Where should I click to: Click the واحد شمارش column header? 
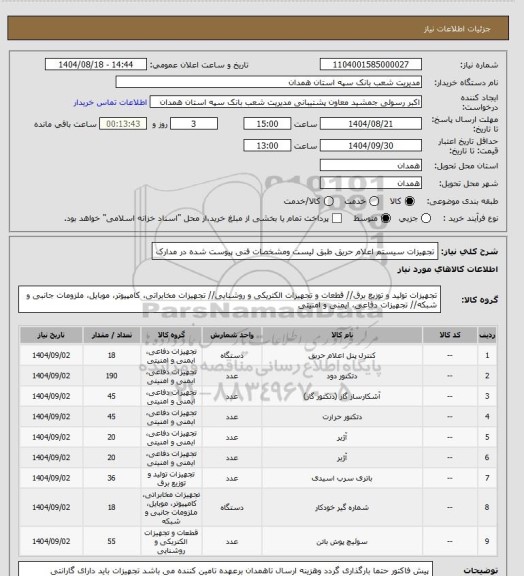[x=232, y=335]
